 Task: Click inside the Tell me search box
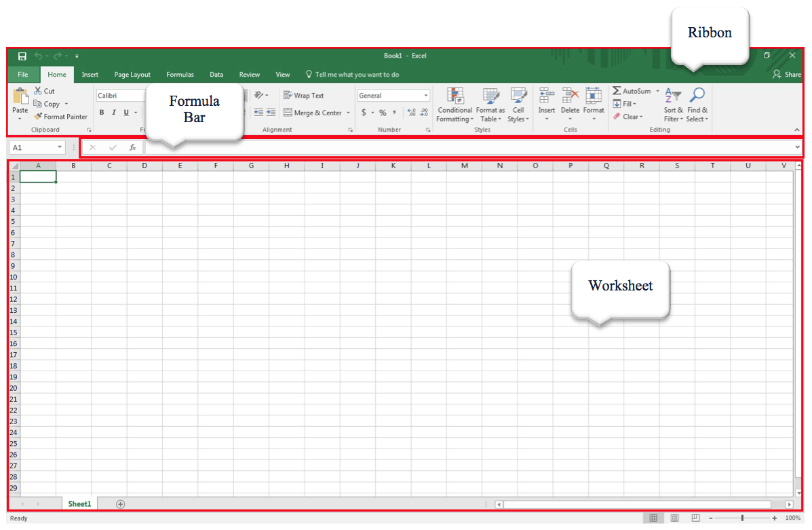tap(357, 75)
